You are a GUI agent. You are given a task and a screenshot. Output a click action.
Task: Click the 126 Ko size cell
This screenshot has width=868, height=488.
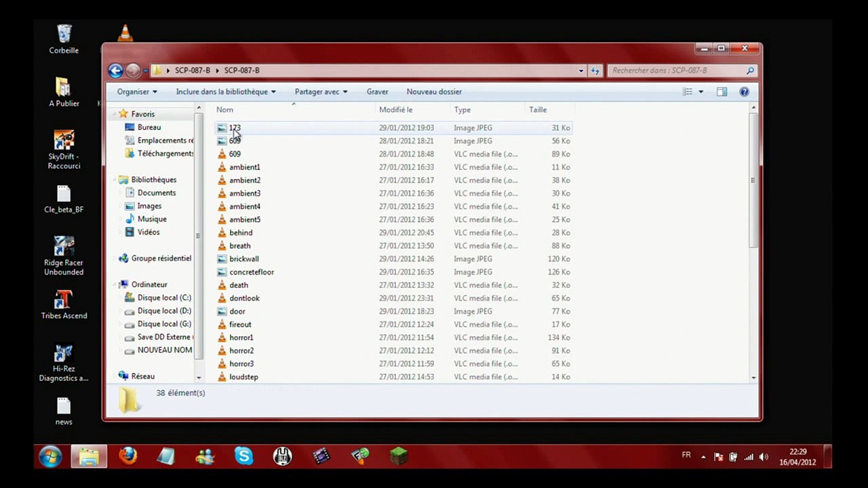click(x=559, y=272)
